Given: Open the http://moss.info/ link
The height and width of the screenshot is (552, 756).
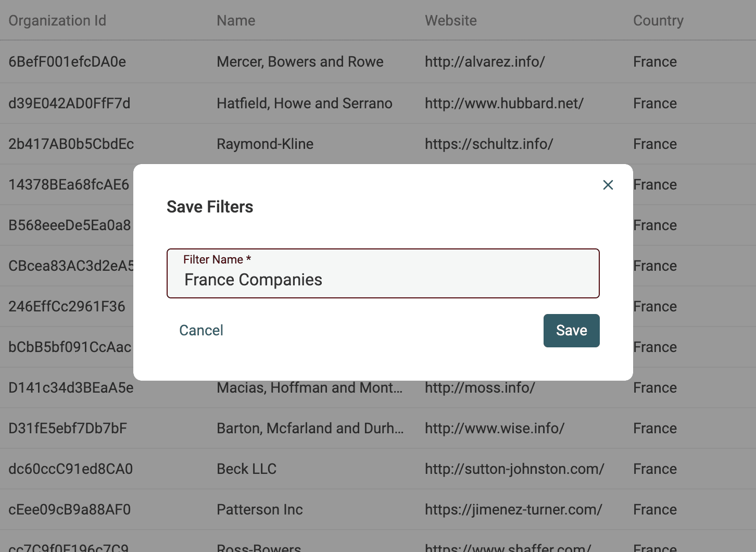Looking at the screenshot, I should [480, 387].
